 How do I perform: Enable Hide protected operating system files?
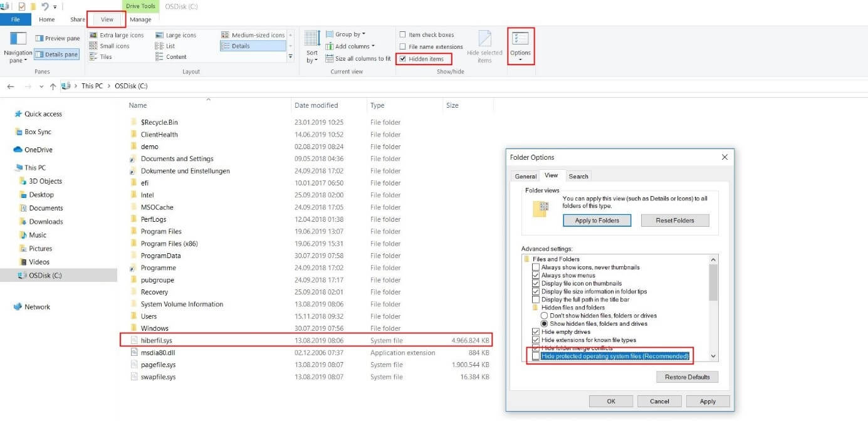(x=536, y=355)
